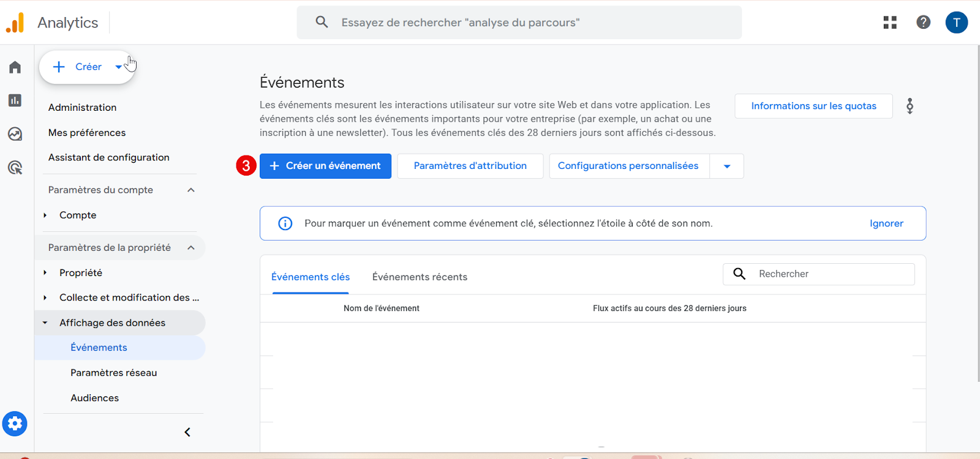
Task: Click the Rechercher events search field
Action: (x=830, y=274)
